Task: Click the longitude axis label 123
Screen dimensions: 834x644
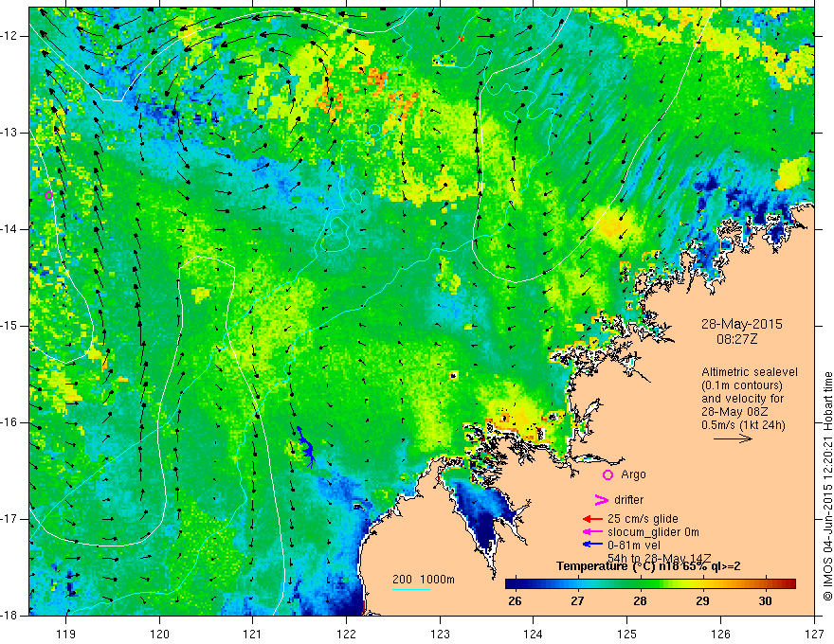Action: [x=440, y=634]
